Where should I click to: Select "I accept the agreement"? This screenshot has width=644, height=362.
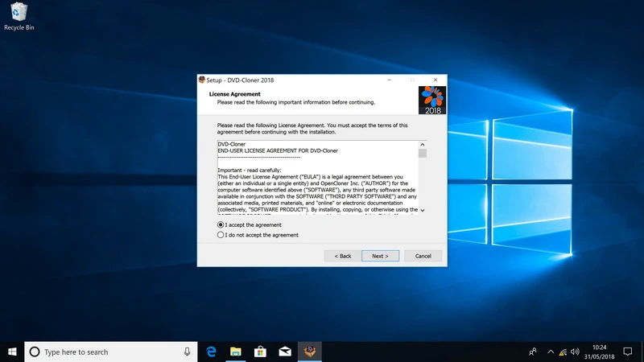coord(250,225)
